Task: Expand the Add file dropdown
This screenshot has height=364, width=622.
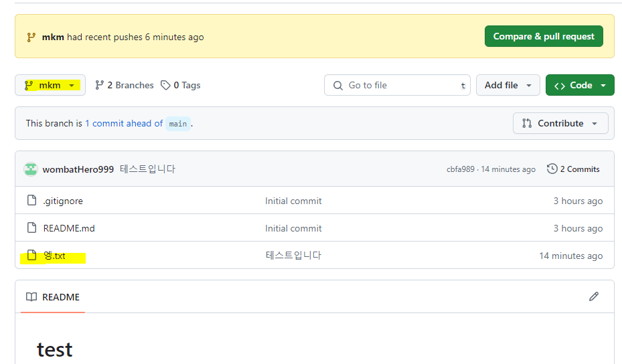Action: [508, 85]
